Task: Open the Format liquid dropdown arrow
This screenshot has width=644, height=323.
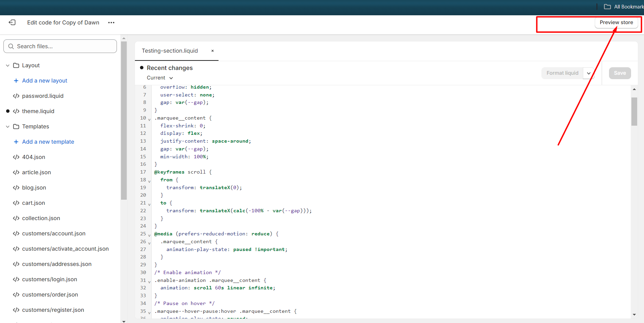Action: (589, 73)
